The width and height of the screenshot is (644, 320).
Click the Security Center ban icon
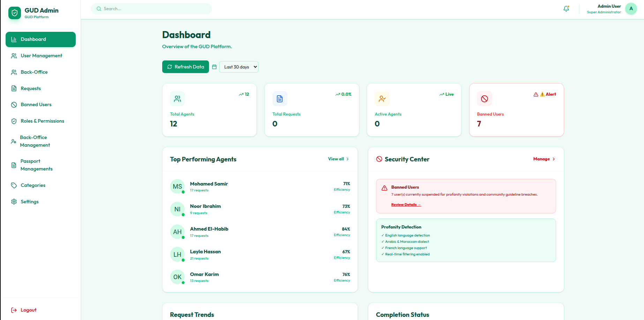pos(379,159)
